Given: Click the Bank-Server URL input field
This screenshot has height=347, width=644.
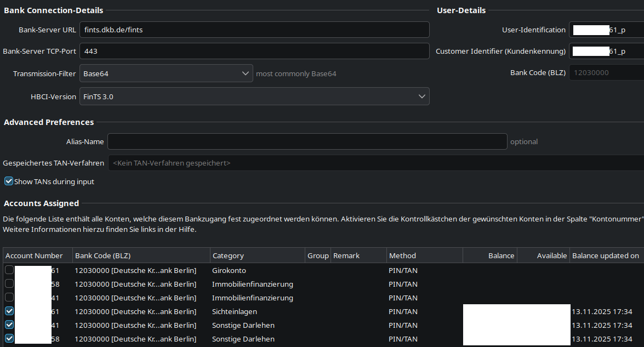Looking at the screenshot, I should tap(254, 30).
